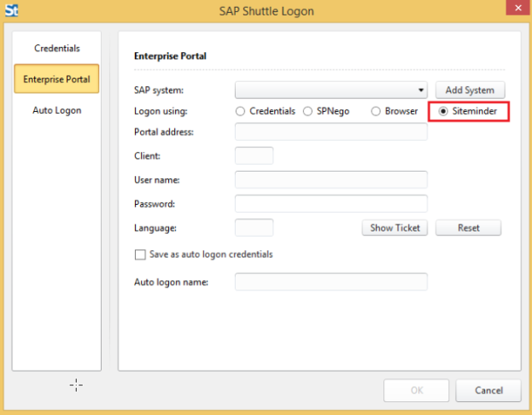Click the Reset button
Image resolution: width=532 pixels, height=415 pixels.
point(468,228)
